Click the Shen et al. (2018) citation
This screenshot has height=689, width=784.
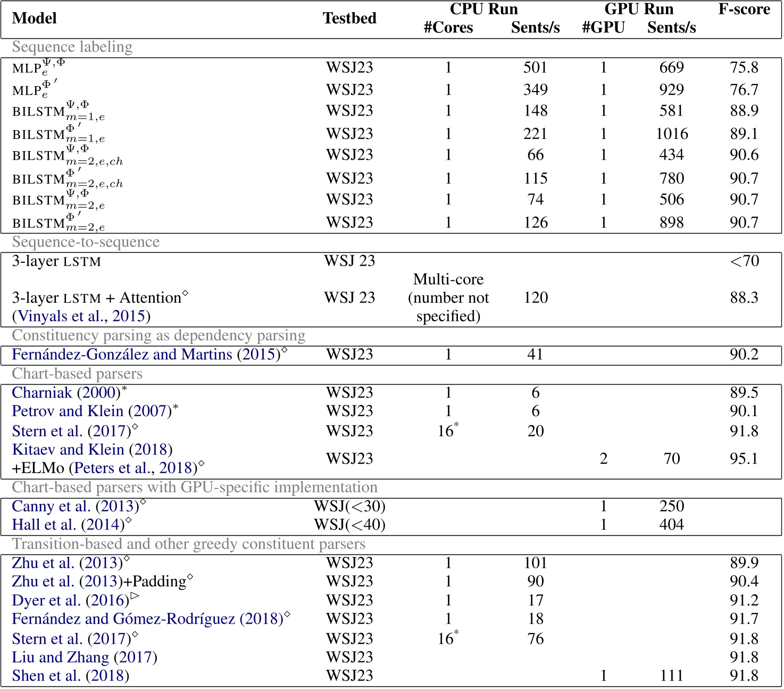pyautogui.click(x=70, y=676)
